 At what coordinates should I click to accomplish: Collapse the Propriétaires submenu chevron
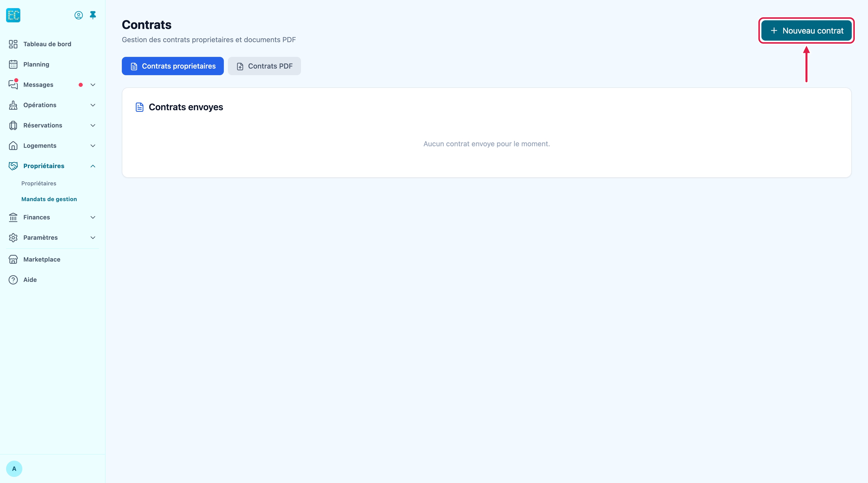pyautogui.click(x=93, y=166)
